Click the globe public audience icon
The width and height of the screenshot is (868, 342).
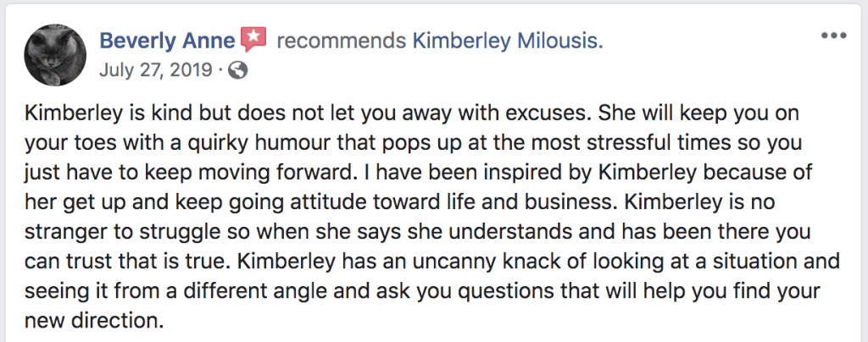[x=238, y=70]
